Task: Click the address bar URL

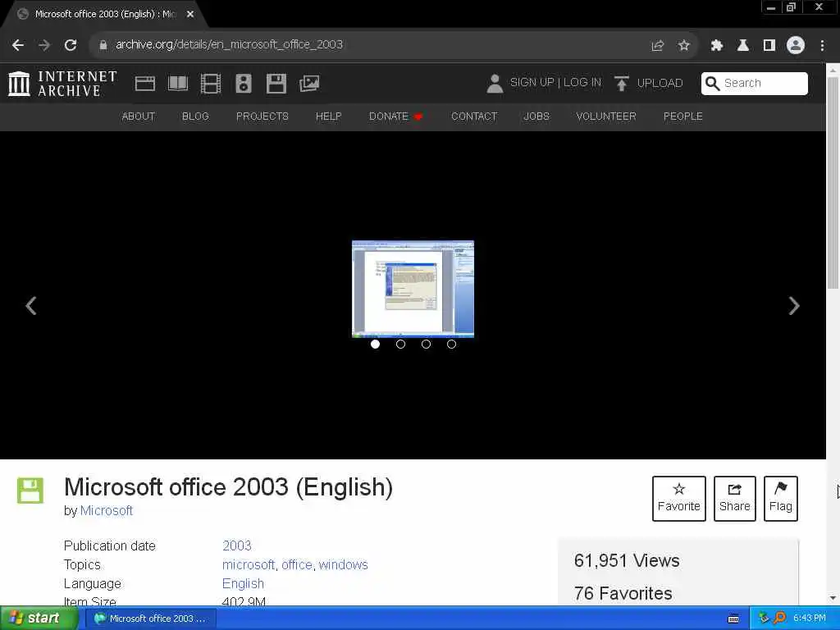Action: [230, 45]
